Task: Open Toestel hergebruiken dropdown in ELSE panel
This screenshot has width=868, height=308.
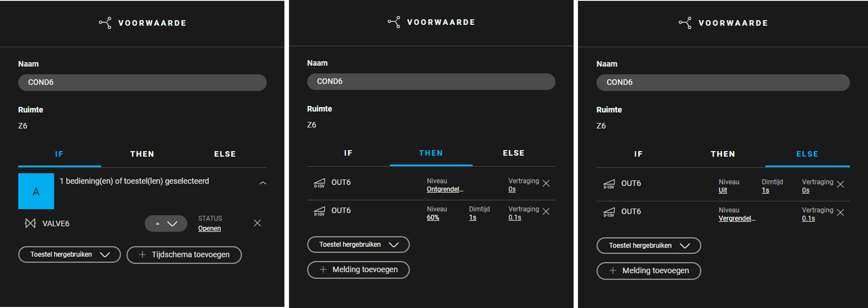Action: (649, 245)
